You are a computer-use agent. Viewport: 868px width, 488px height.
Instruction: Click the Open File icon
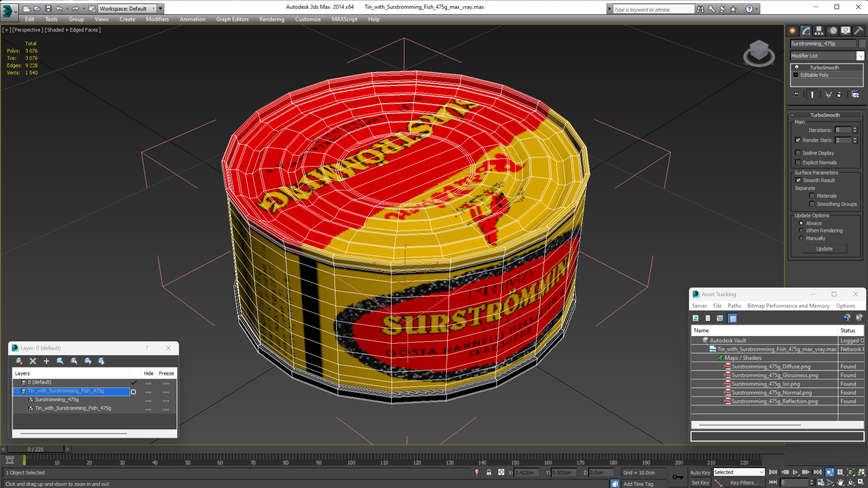[37, 9]
